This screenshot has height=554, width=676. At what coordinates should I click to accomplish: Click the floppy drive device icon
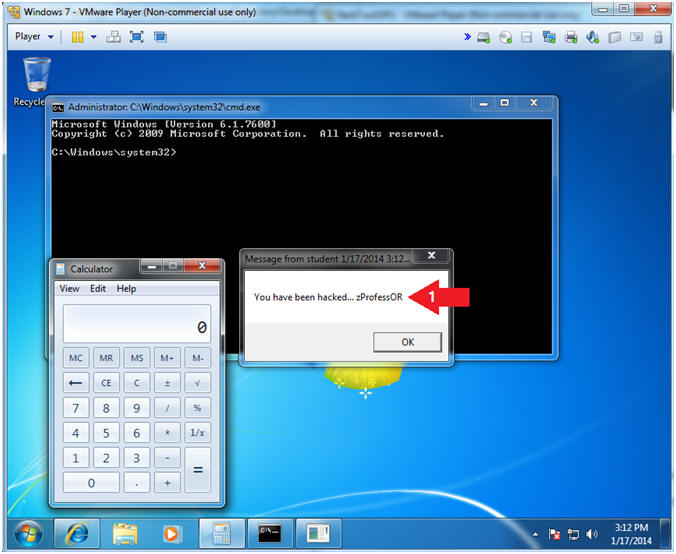click(x=526, y=38)
